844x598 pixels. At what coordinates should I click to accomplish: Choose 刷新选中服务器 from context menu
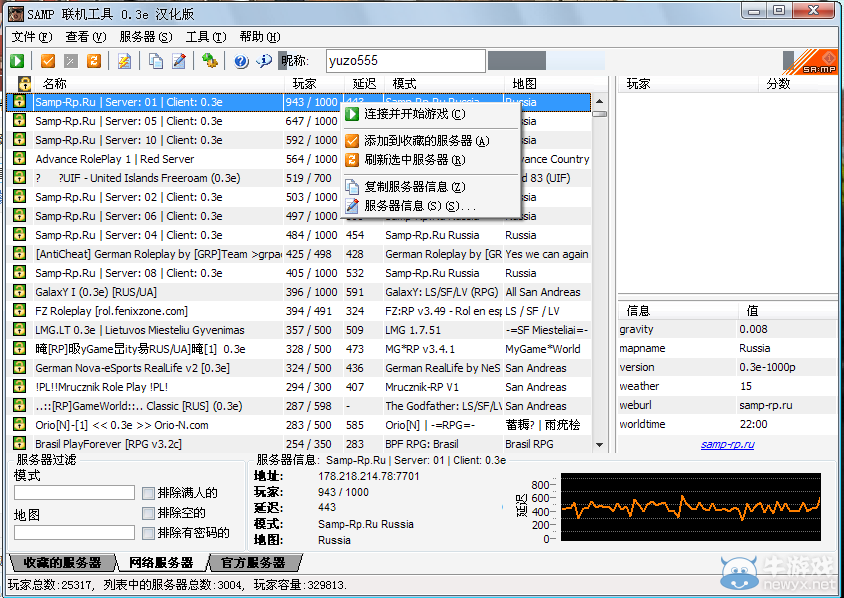(431, 160)
